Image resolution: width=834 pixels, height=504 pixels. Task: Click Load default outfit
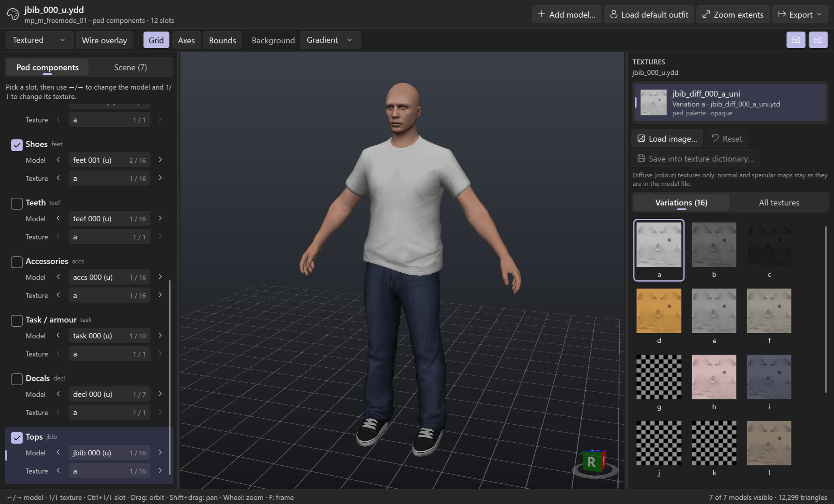[x=648, y=15]
